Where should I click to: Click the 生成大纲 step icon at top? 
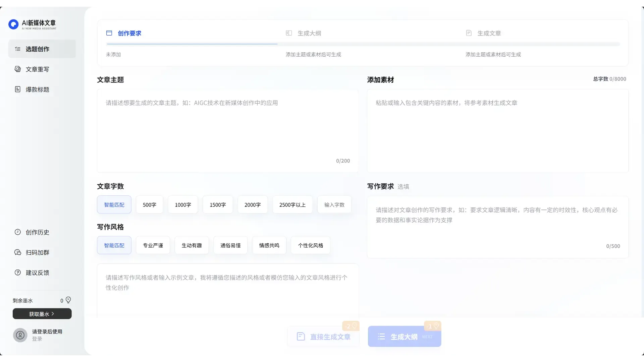289,33
